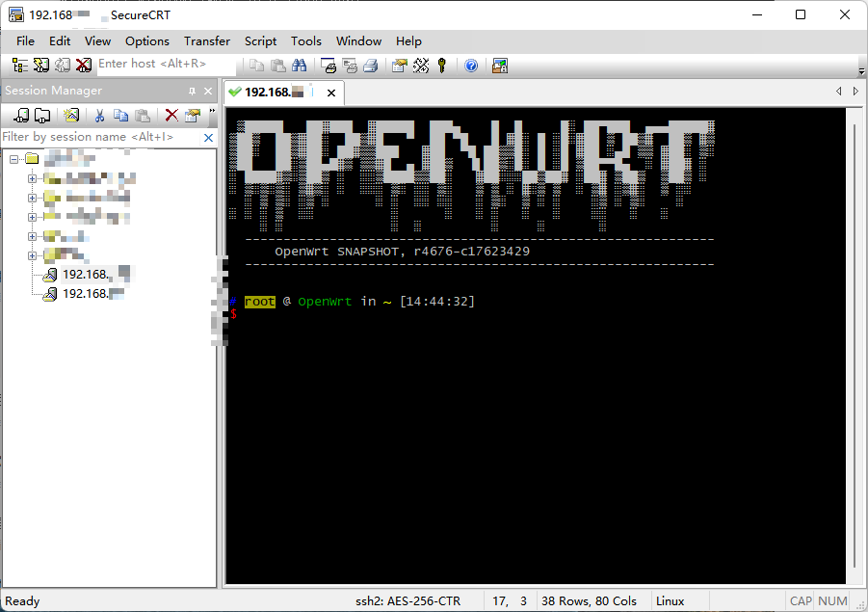The image size is (868, 612).
Task: Click highlighted 'root' in terminal prompt
Action: tap(259, 302)
